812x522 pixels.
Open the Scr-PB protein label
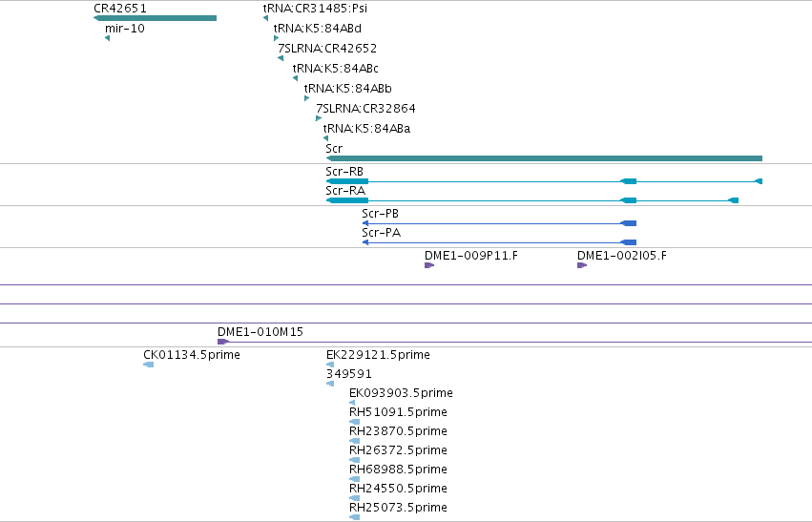click(380, 214)
